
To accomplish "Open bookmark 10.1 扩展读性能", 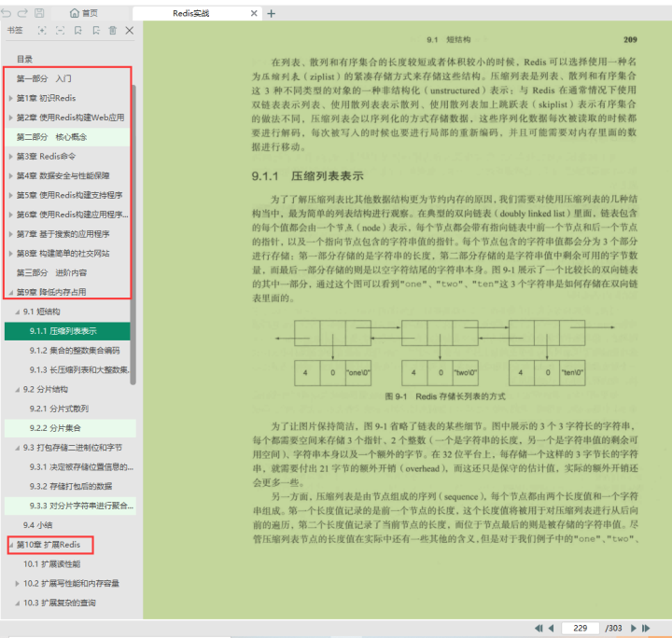I will pos(52,564).
